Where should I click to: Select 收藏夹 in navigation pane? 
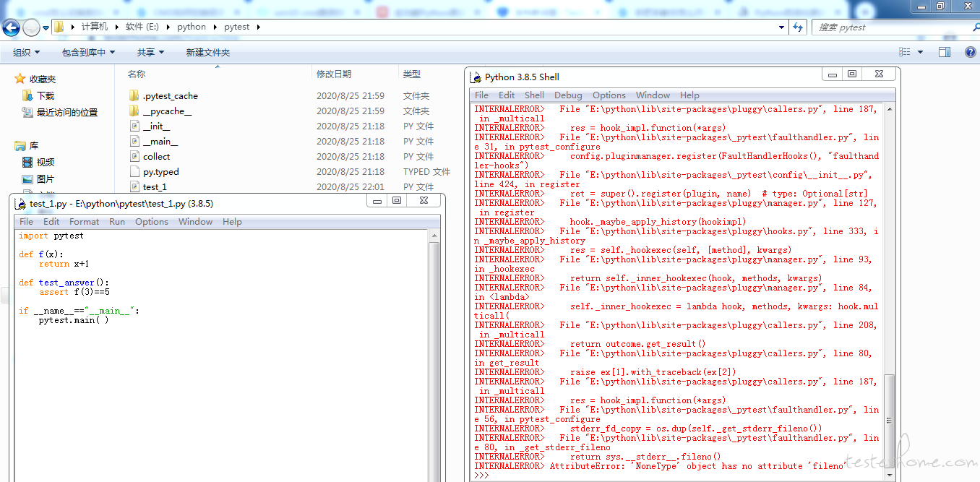coord(42,79)
